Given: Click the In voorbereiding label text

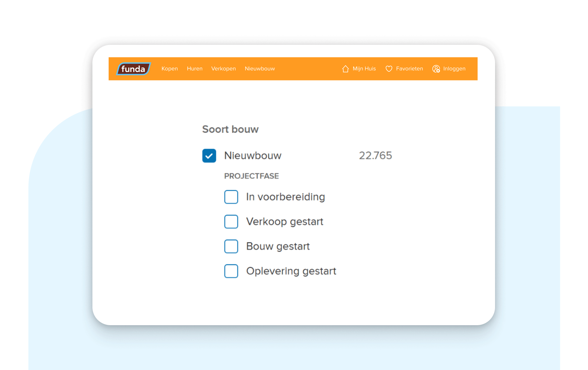Looking at the screenshot, I should point(285,197).
